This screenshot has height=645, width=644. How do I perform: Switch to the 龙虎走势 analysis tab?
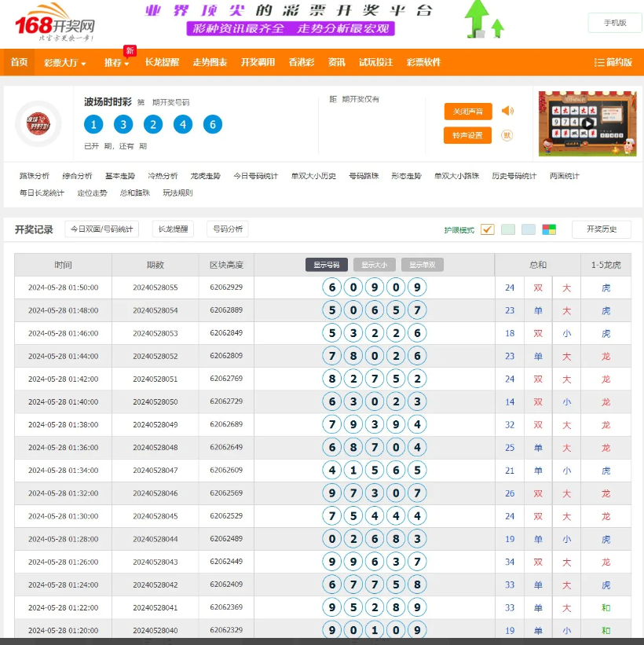click(203, 176)
